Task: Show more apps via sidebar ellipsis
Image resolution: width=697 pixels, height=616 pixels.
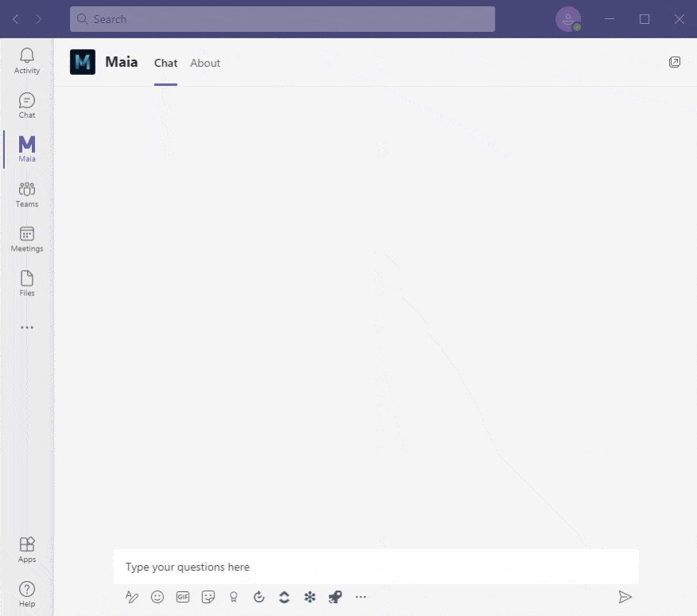Action: point(27,327)
